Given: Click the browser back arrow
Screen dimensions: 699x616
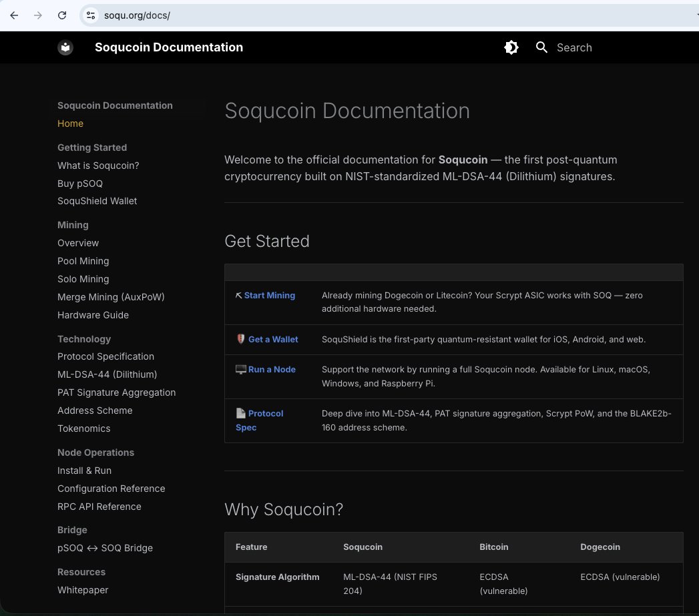Looking at the screenshot, I should 13,15.
